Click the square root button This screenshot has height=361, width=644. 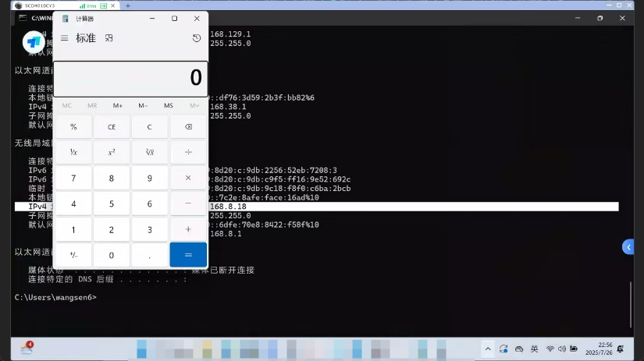tap(150, 152)
